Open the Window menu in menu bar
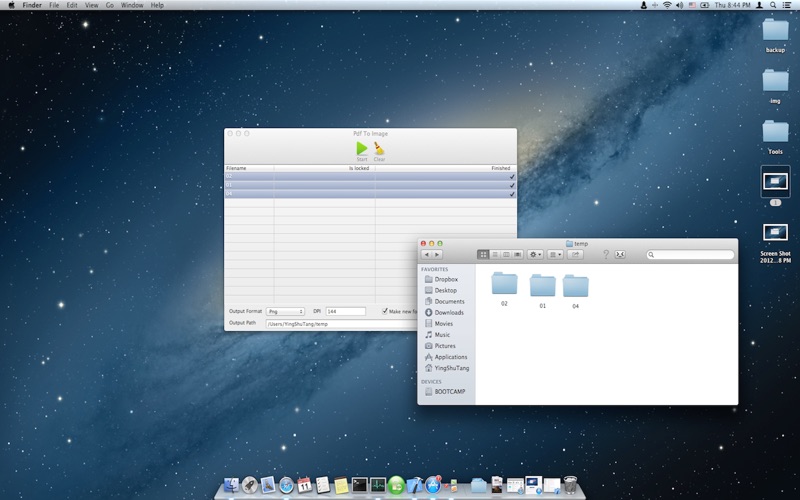 point(131,5)
